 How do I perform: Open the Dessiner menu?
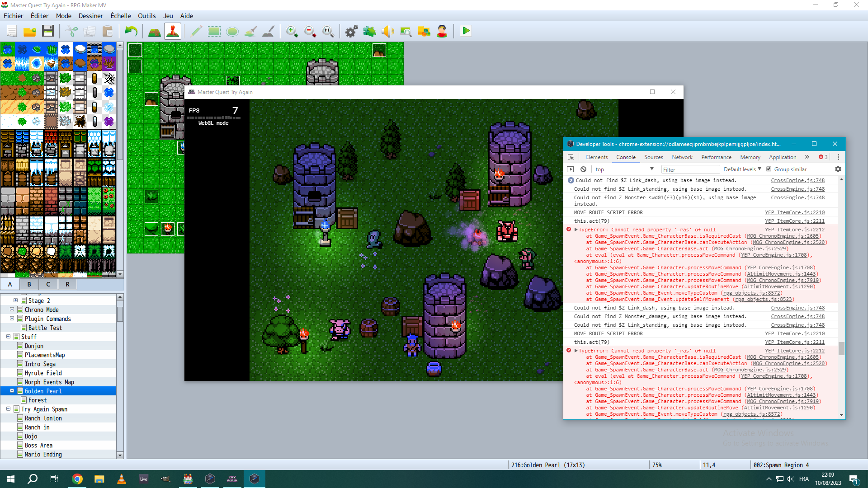[x=91, y=16]
